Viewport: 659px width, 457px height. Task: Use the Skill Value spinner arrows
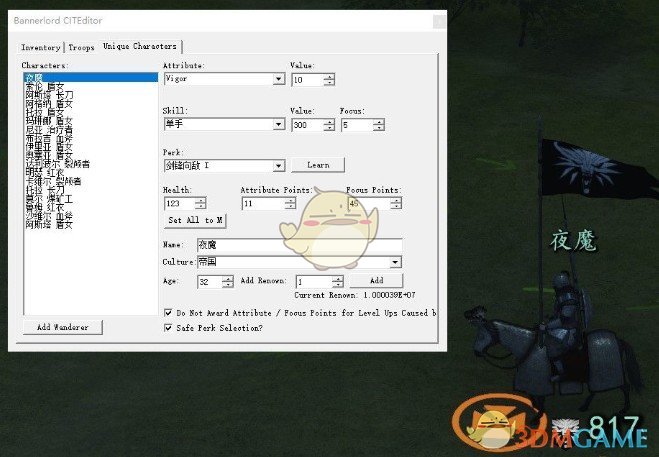pos(329,125)
